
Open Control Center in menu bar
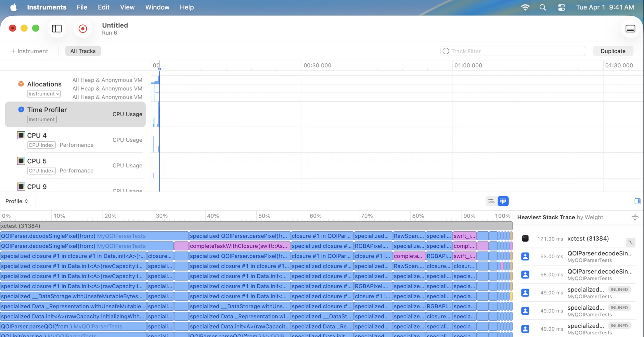click(x=561, y=7)
